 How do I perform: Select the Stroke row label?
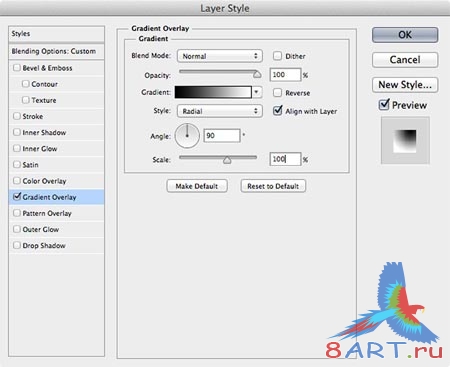(x=33, y=116)
